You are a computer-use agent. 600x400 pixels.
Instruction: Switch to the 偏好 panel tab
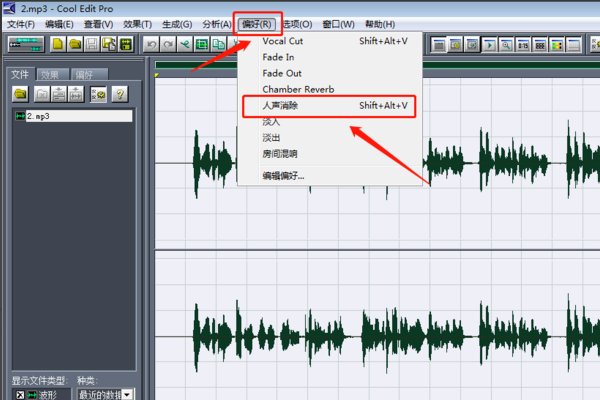(x=82, y=75)
